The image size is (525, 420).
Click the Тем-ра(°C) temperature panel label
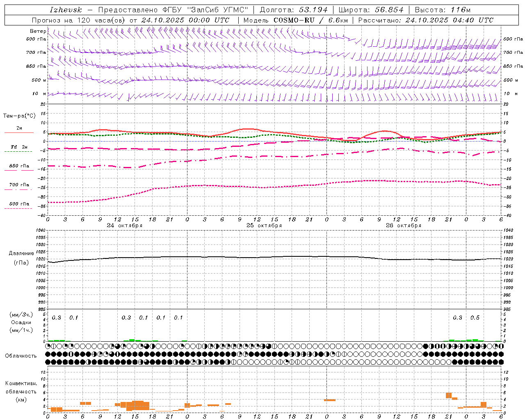pos(19,116)
